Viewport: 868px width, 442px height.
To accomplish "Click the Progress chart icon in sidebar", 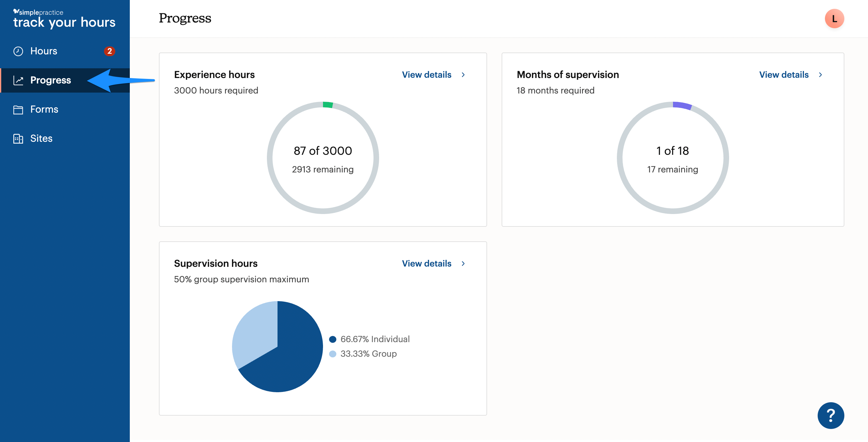I will tap(18, 80).
